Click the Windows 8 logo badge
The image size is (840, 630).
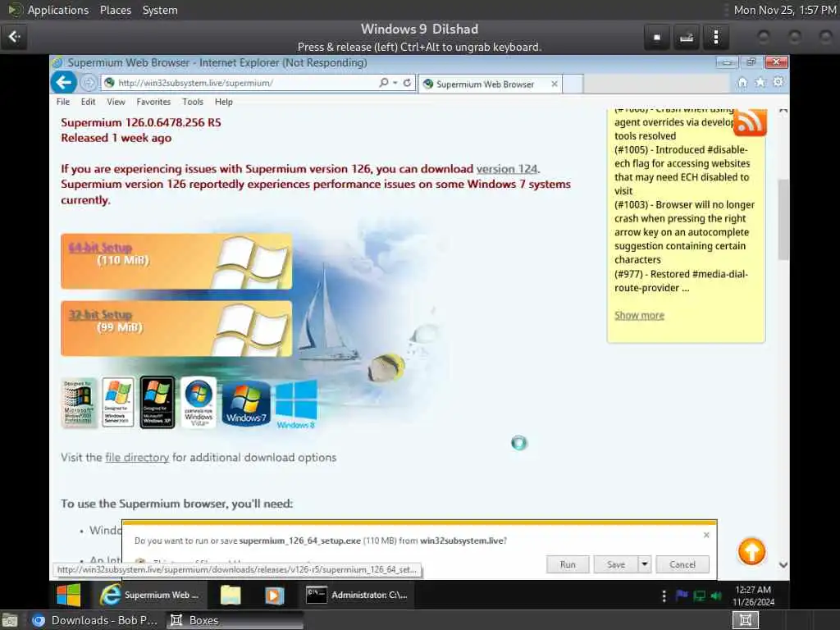coord(295,404)
